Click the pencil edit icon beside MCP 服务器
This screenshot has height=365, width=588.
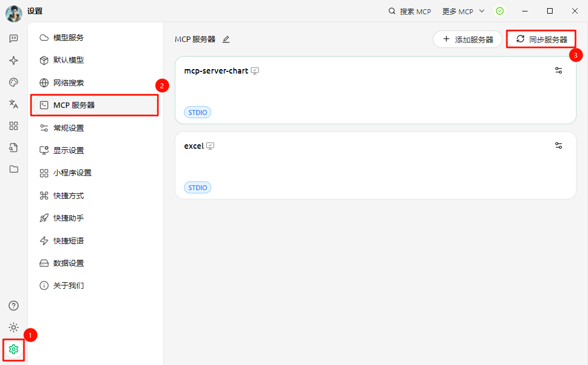pos(226,39)
